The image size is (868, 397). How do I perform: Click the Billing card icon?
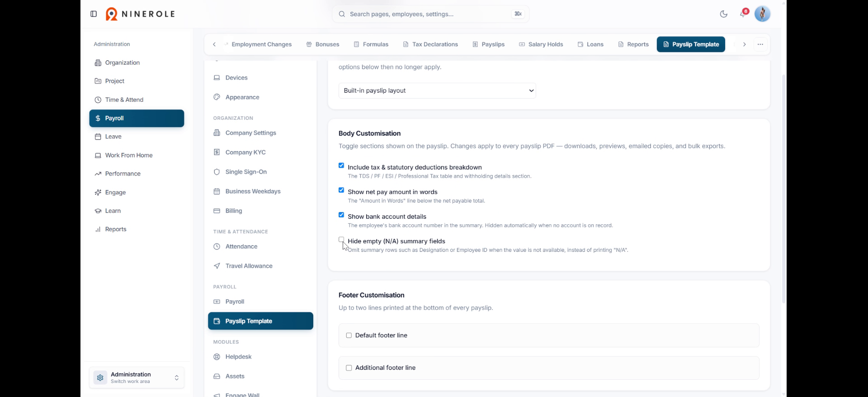pos(217,211)
